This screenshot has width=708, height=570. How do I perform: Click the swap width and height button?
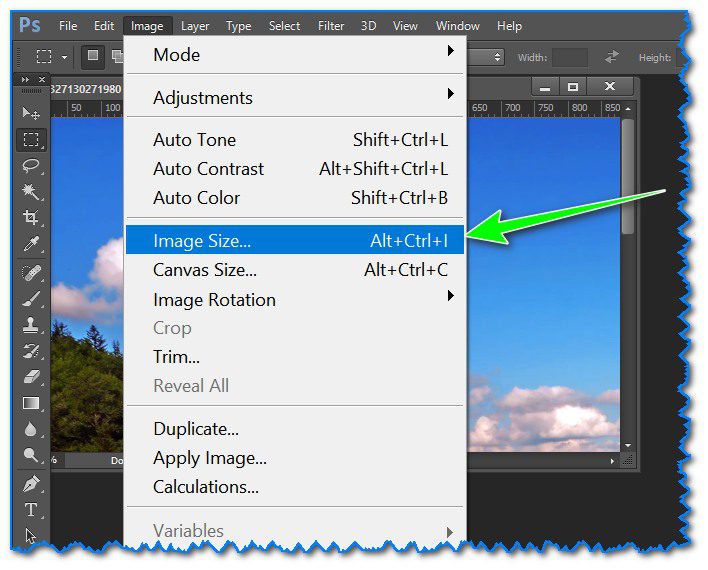[x=612, y=58]
